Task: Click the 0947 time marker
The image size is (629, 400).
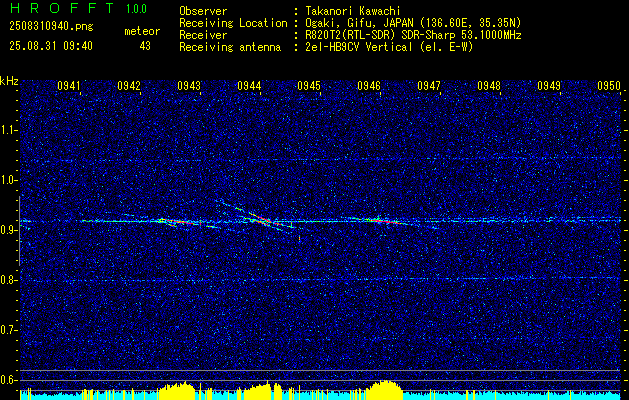Action: [428, 86]
